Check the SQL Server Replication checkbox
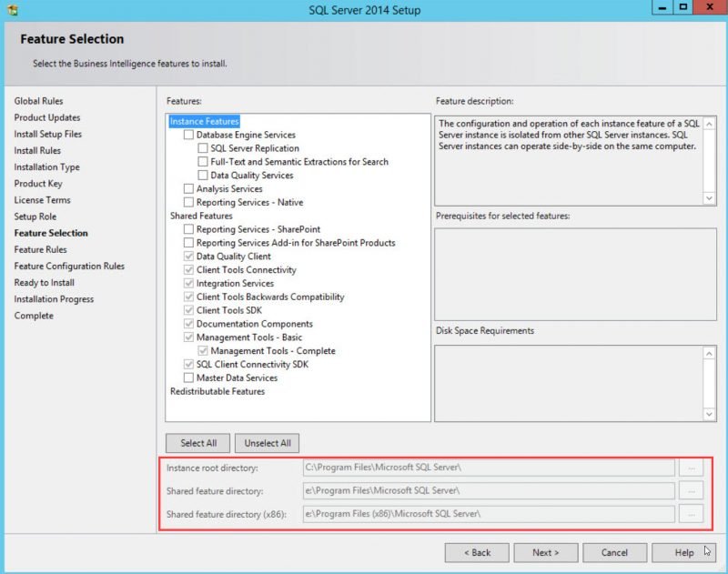Screen dimensions: 728x574 click(x=203, y=148)
